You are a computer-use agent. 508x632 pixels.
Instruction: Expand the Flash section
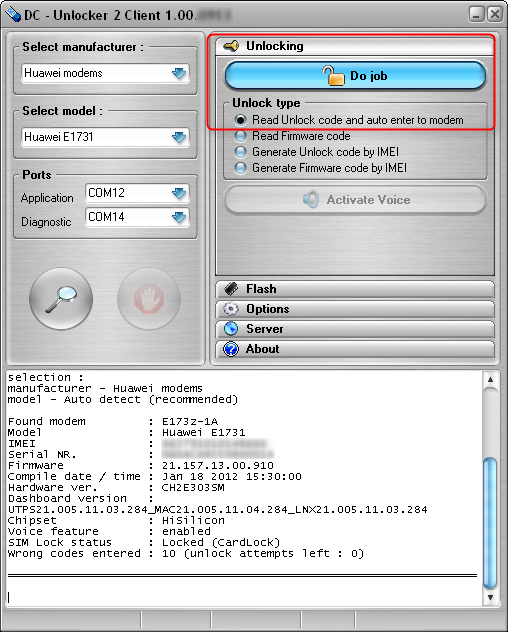tap(355, 289)
